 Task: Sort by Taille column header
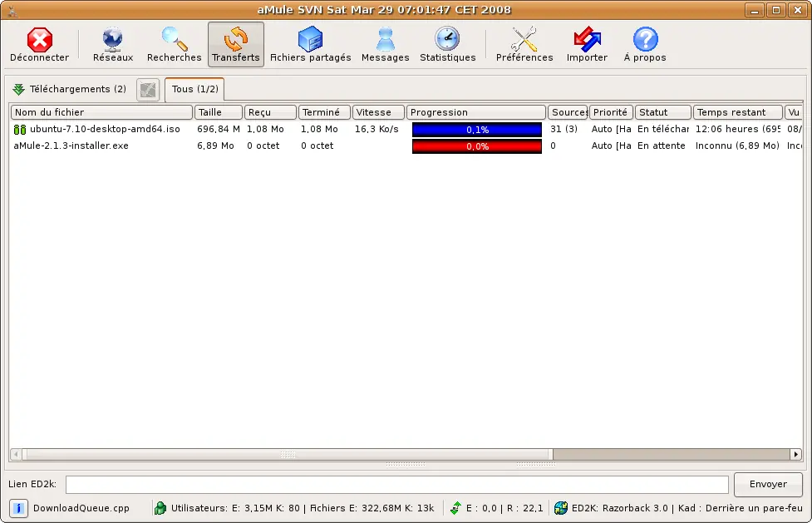click(219, 112)
